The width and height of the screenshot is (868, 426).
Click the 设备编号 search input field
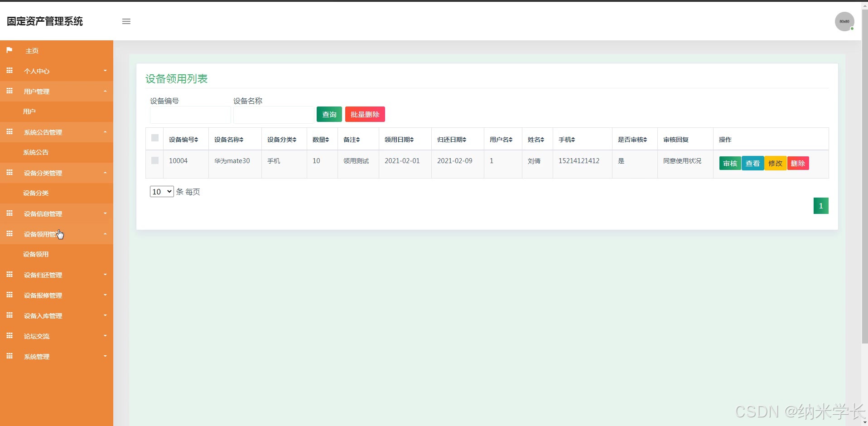click(190, 115)
